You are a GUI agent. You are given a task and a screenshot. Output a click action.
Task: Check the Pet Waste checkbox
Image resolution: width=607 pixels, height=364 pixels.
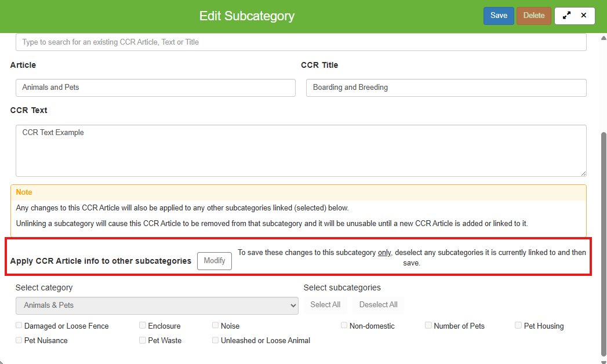143,340
